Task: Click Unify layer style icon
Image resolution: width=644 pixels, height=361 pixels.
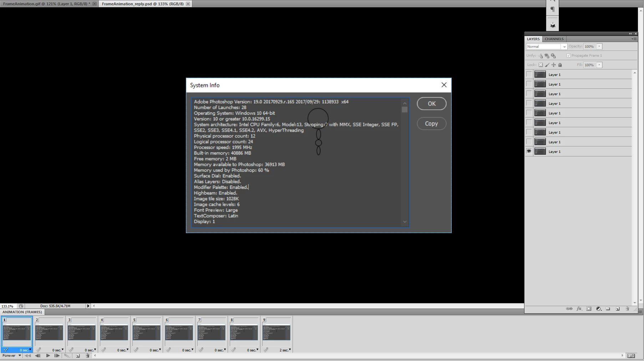Action: click(x=553, y=56)
